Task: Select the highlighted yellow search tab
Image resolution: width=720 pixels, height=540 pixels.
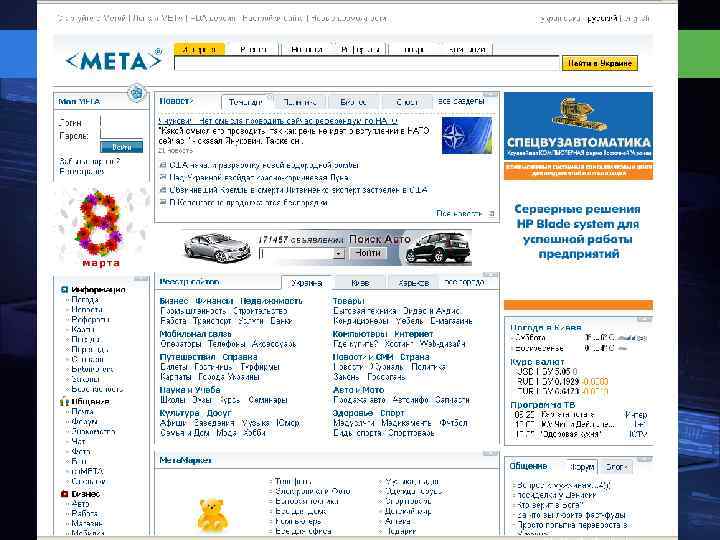Action: 199,49
